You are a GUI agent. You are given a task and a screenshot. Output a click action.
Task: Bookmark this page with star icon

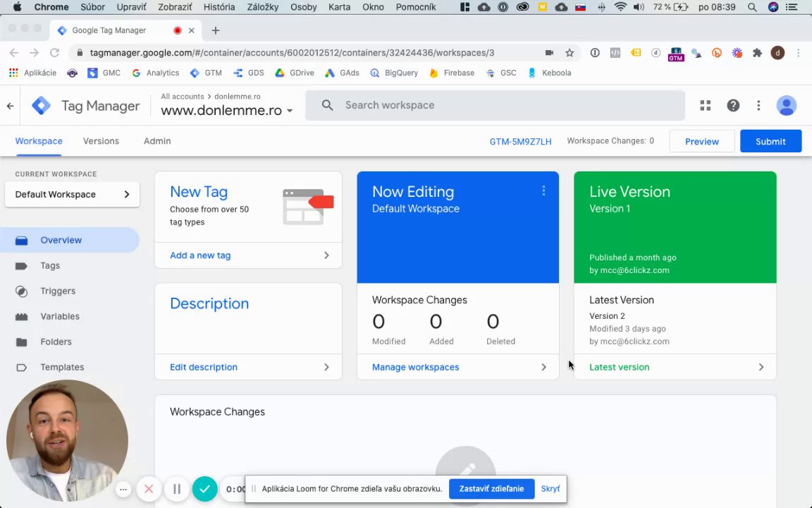click(x=570, y=52)
